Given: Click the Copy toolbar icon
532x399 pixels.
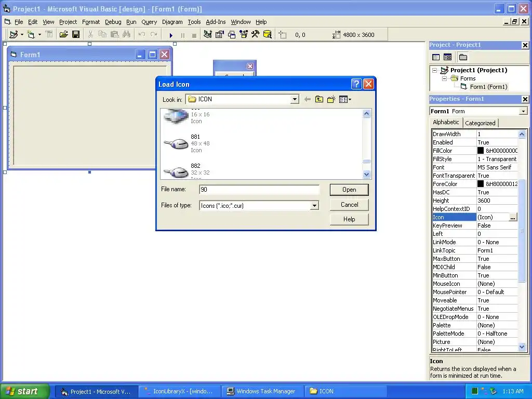Looking at the screenshot, I should (102, 35).
